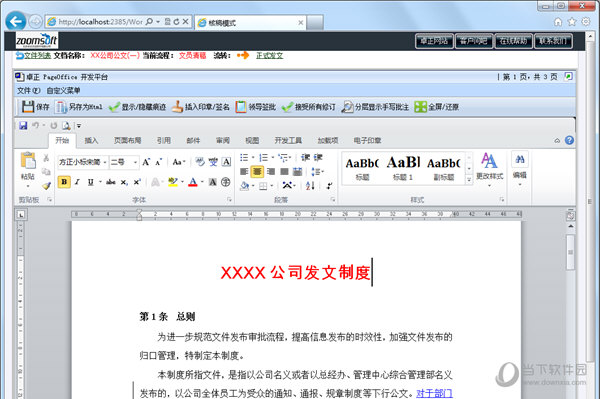Open the 自定义菜单 menu
The height and width of the screenshot is (399, 600).
point(63,91)
